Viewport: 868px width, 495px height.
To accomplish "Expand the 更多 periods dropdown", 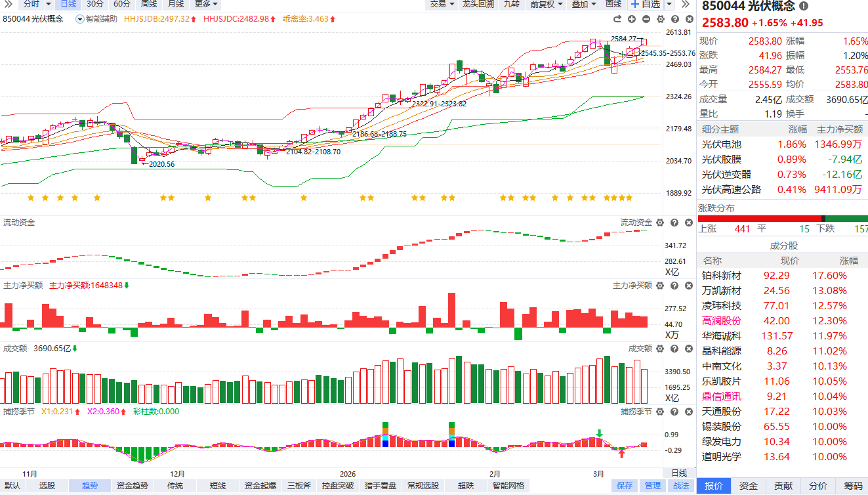I will click(x=206, y=4).
